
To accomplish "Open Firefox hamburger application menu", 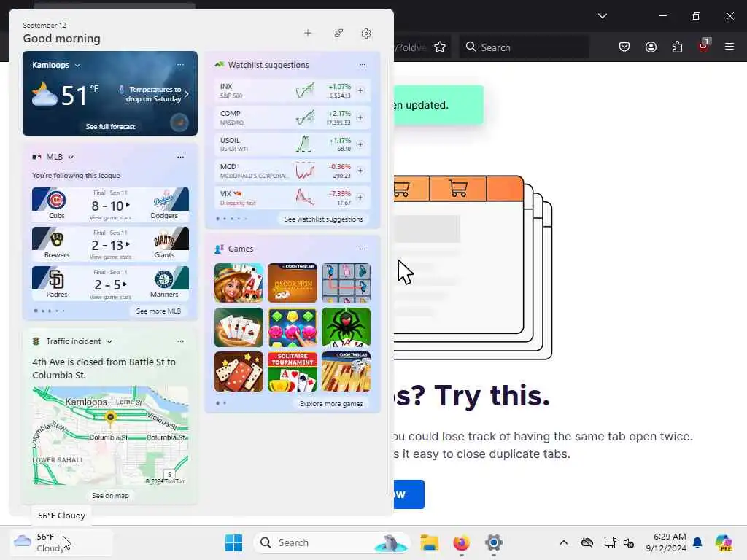I will pos(729,47).
